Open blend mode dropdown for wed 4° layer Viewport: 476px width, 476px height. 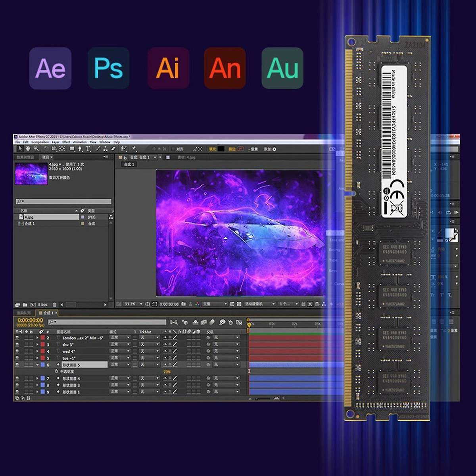click(x=119, y=351)
